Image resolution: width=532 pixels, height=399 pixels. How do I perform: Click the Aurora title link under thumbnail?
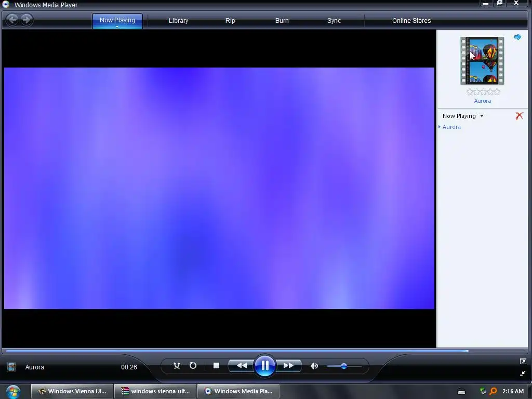point(483,101)
